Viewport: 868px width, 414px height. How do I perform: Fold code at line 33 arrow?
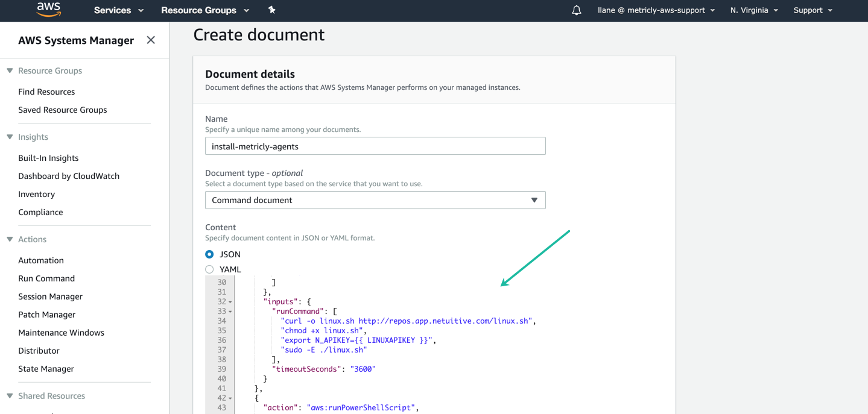point(230,312)
